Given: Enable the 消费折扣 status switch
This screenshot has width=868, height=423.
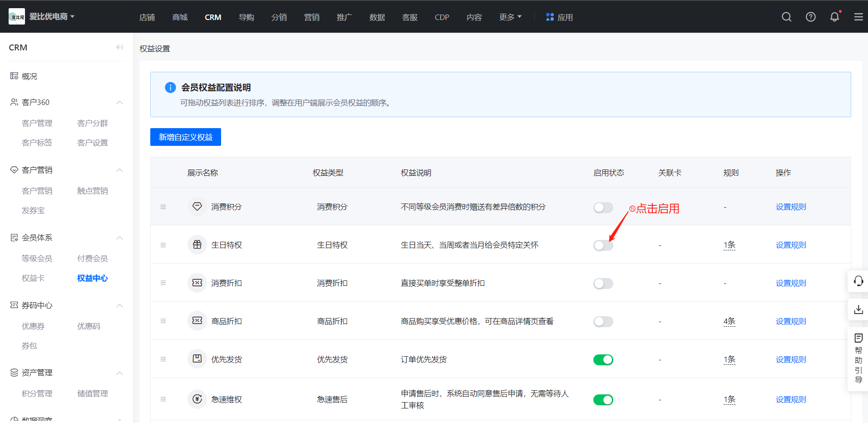Looking at the screenshot, I should coord(603,284).
